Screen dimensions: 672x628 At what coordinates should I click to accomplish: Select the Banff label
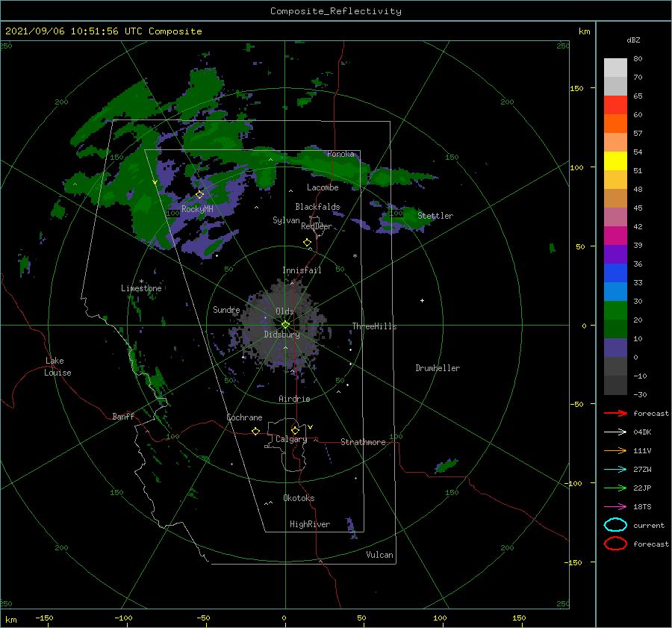[123, 416]
